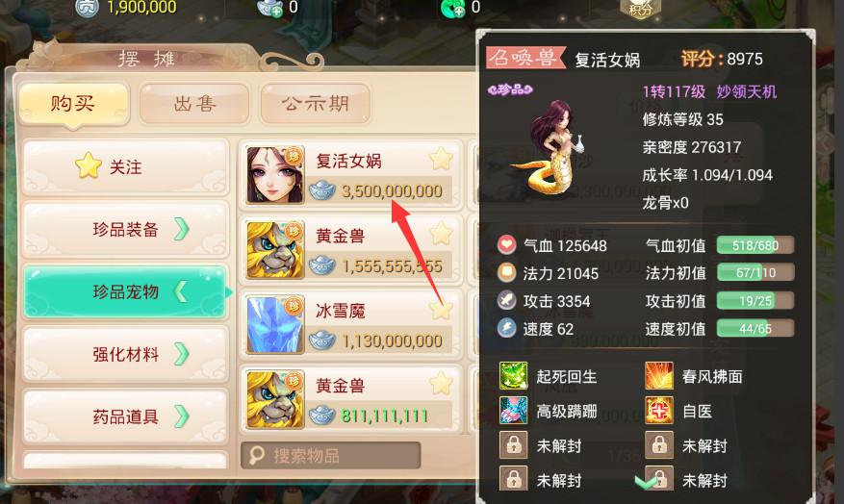Collapse the 珍品宠物 category

(x=126, y=291)
